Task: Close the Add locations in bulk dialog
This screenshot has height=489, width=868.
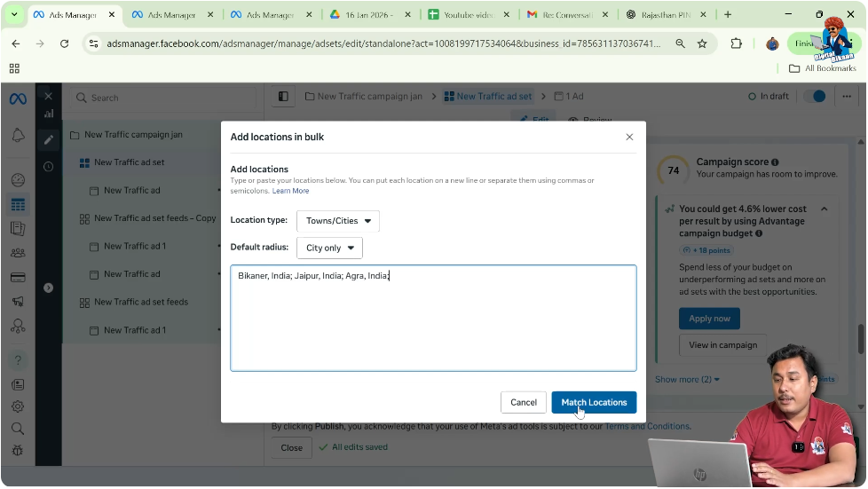Action: pyautogui.click(x=629, y=137)
